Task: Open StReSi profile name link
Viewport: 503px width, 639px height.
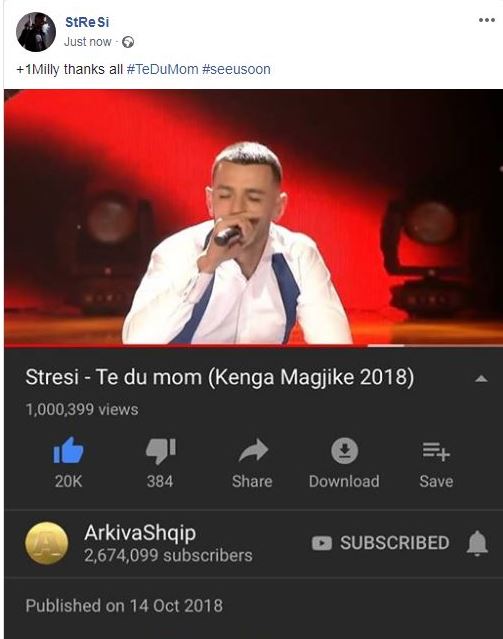Action: [87, 22]
